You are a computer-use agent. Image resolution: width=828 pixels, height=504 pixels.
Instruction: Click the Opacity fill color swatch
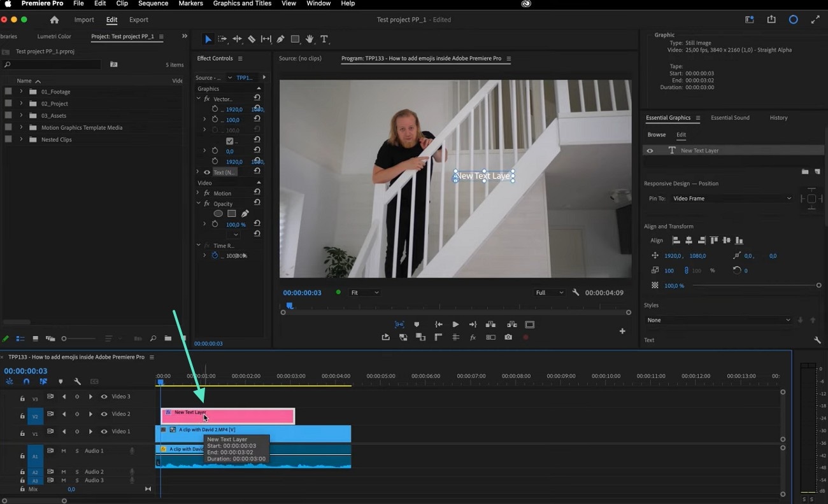[x=232, y=213]
